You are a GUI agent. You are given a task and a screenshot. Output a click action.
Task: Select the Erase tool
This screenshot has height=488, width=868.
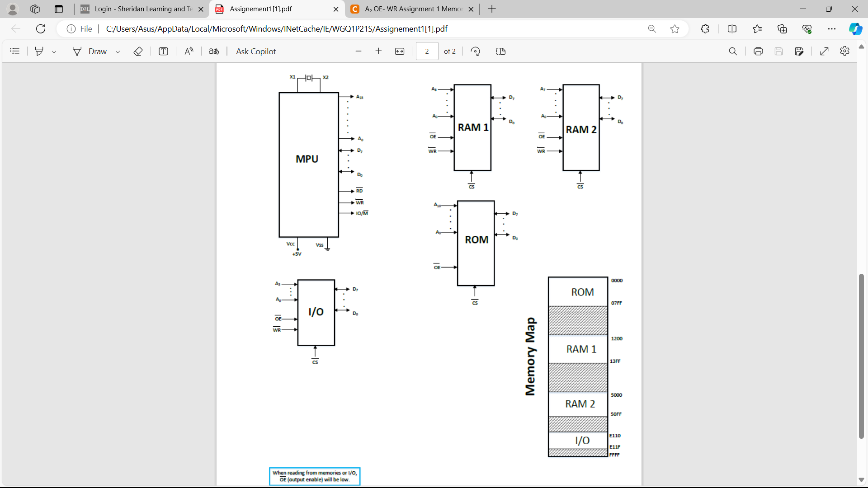[x=138, y=51]
